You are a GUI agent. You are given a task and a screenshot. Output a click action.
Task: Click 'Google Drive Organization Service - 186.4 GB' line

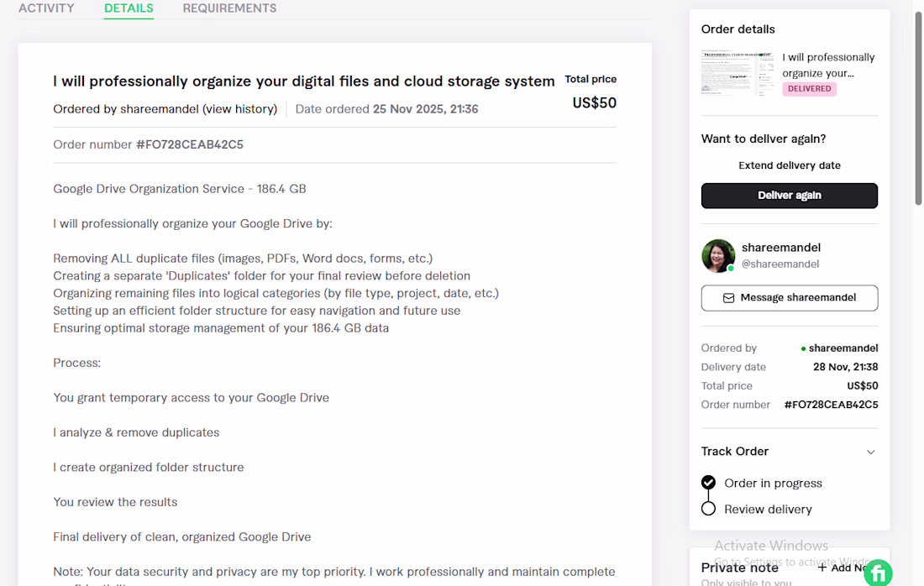pyautogui.click(x=180, y=189)
